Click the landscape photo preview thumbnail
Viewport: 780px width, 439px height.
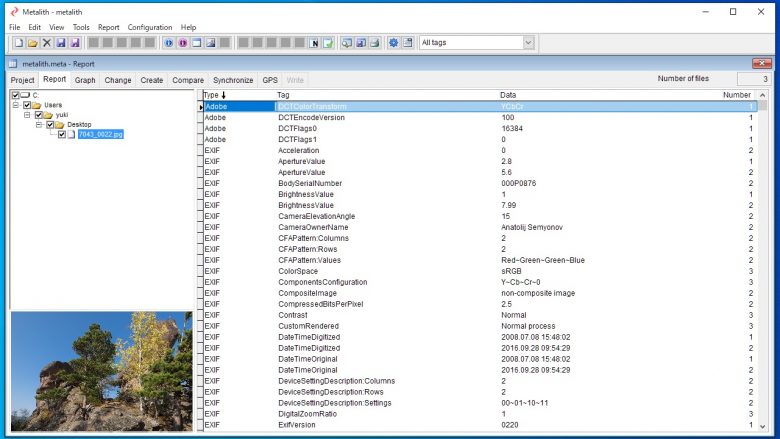[x=101, y=371]
